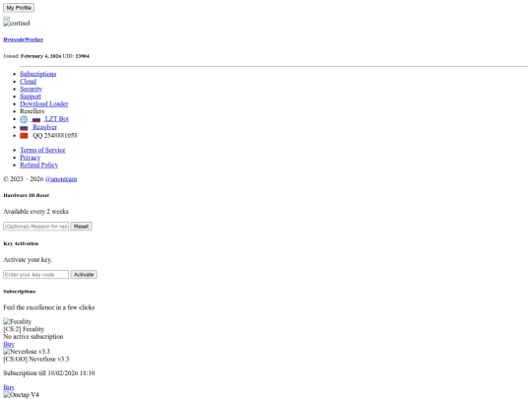Open the Privacy link
The height and width of the screenshot is (399, 532).
pos(31,158)
